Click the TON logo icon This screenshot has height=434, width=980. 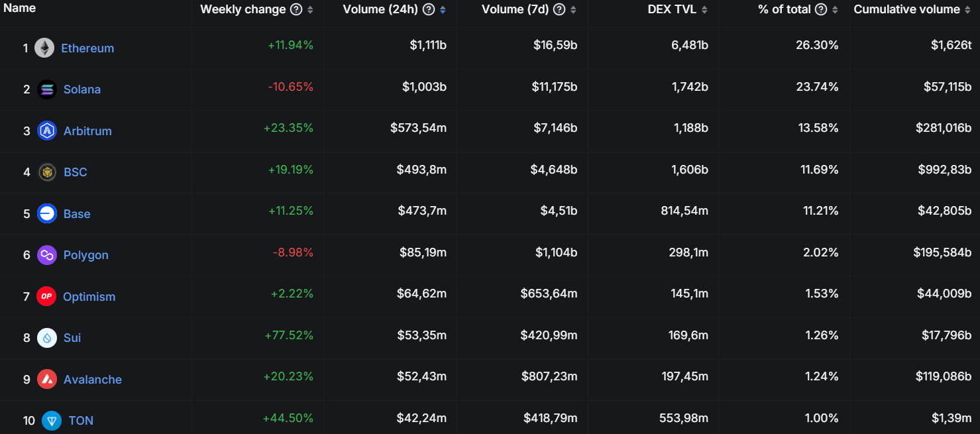[52, 421]
